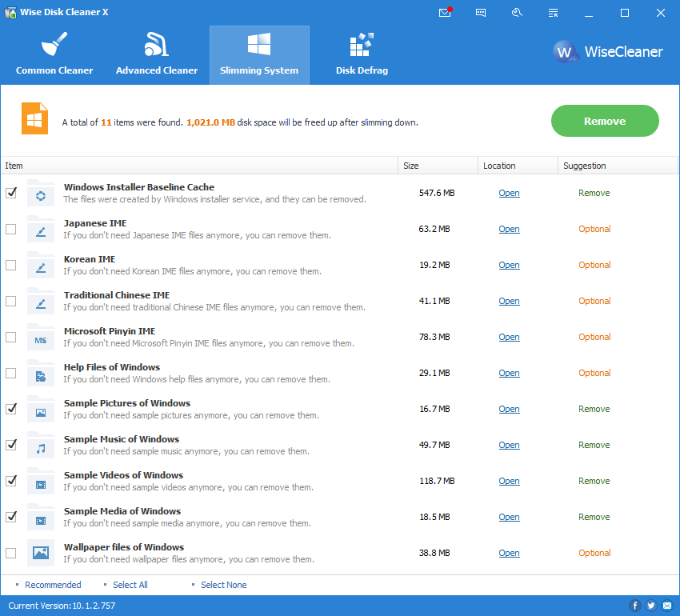Viewport: 680px width, 616px height.
Task: Uncheck Windows Installer Baseline Cache
Action: point(11,193)
